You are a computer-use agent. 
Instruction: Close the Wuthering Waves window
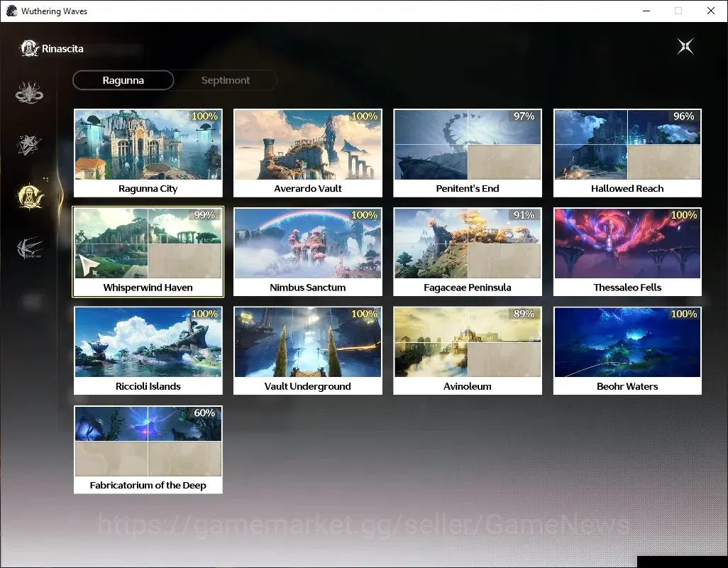click(x=710, y=11)
